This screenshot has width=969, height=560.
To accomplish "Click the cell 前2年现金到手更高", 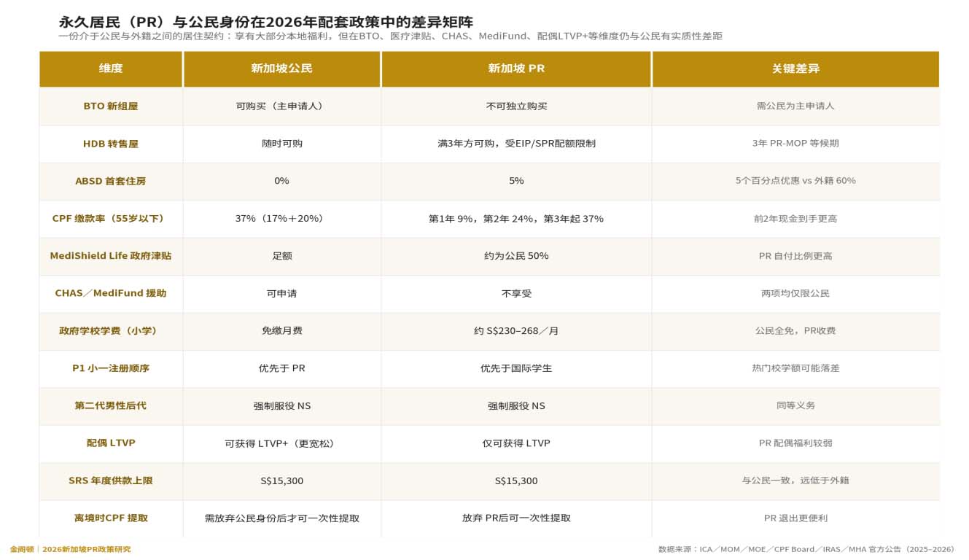I will [x=795, y=219].
